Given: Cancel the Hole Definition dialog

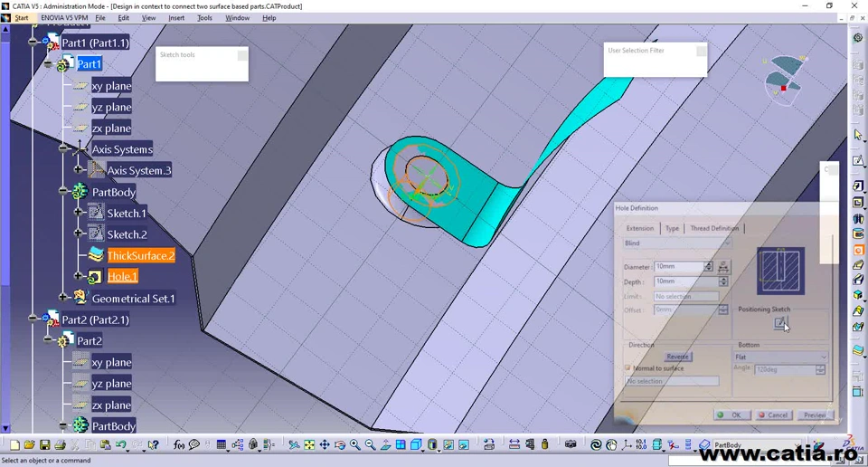Looking at the screenshot, I should click(773, 415).
